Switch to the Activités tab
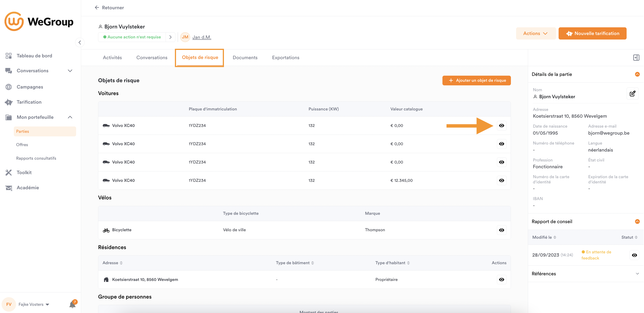 coord(112,58)
